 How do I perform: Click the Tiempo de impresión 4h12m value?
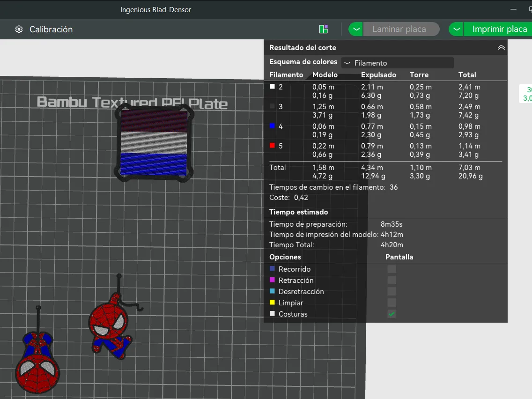392,235
